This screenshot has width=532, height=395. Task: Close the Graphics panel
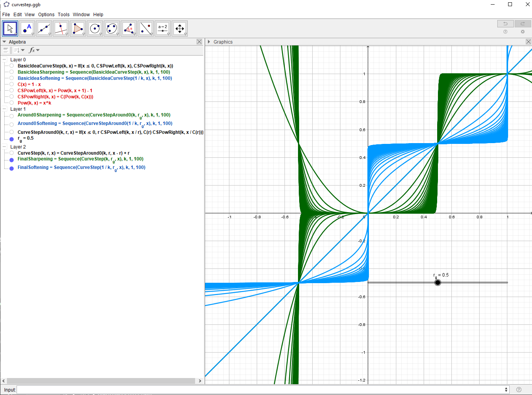click(529, 42)
